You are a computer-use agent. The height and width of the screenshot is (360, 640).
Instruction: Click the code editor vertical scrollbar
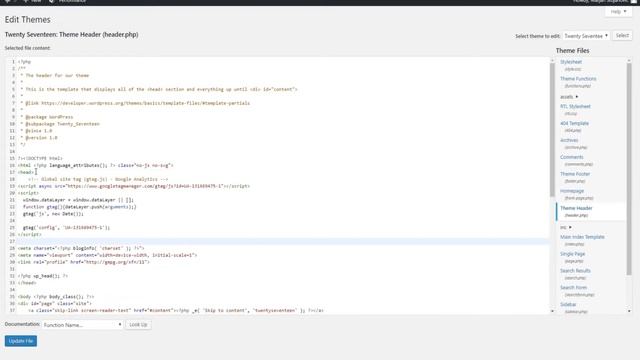coord(552,130)
